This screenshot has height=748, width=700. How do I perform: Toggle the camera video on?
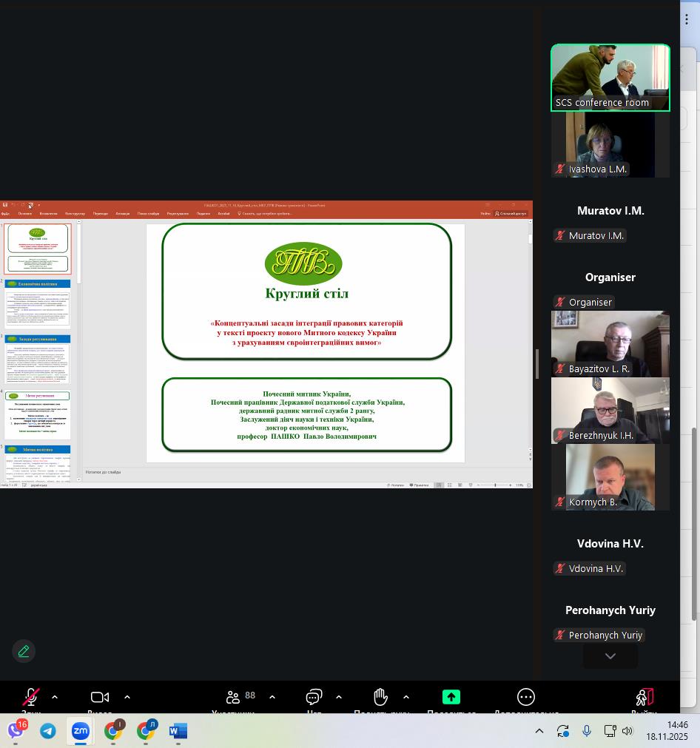coord(99,697)
